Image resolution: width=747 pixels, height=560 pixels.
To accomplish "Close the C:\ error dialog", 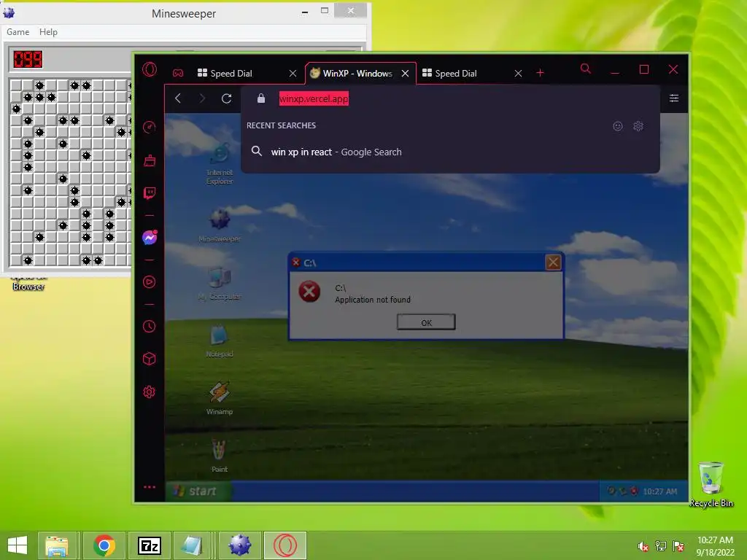I will pyautogui.click(x=553, y=262).
